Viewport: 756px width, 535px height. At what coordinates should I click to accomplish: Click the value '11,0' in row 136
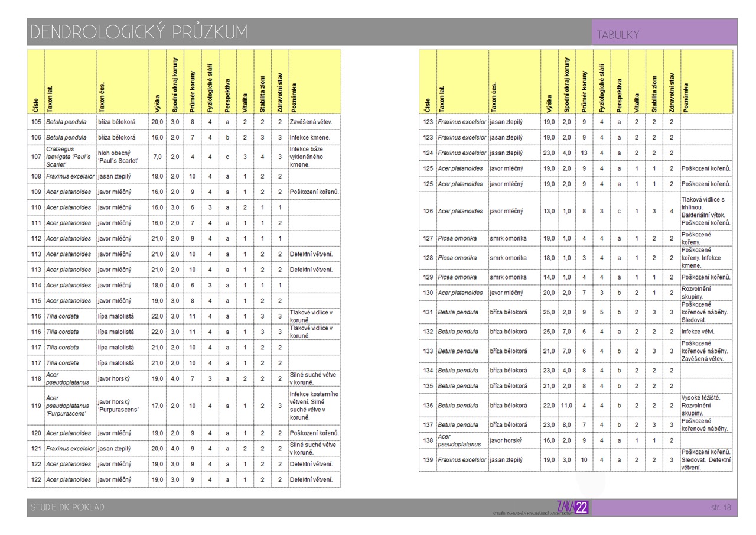pos(566,406)
